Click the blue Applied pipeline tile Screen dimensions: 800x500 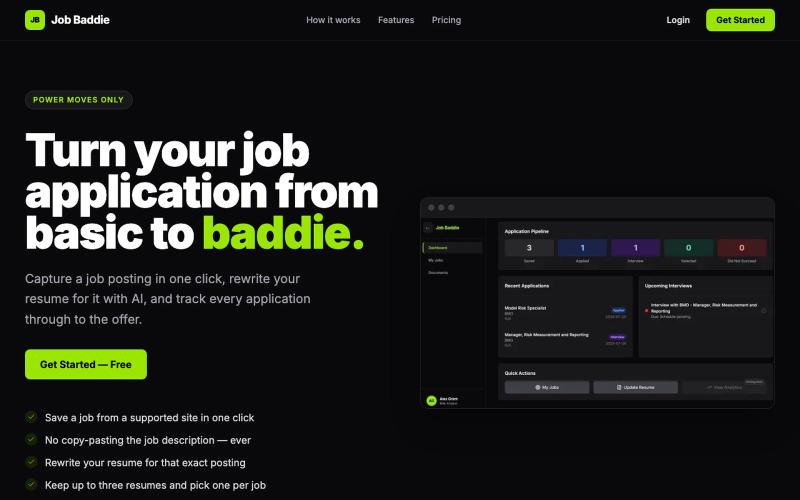(x=582, y=248)
